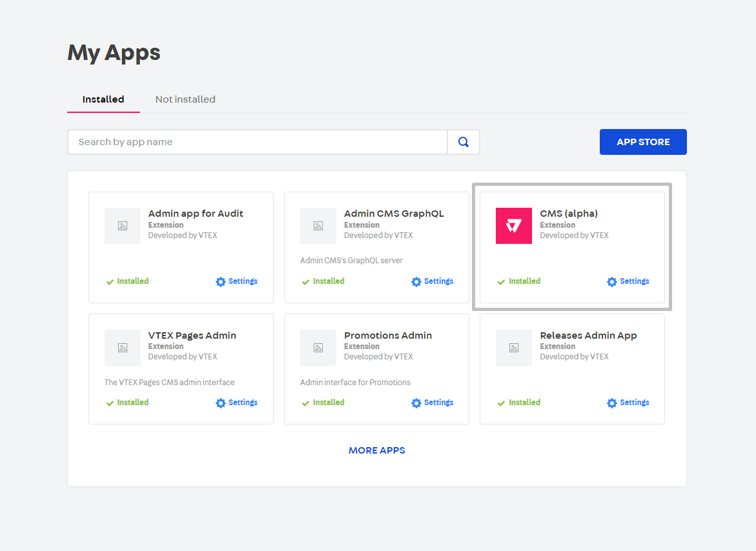Click green checkmark in Admin app for Audit card

click(x=110, y=282)
